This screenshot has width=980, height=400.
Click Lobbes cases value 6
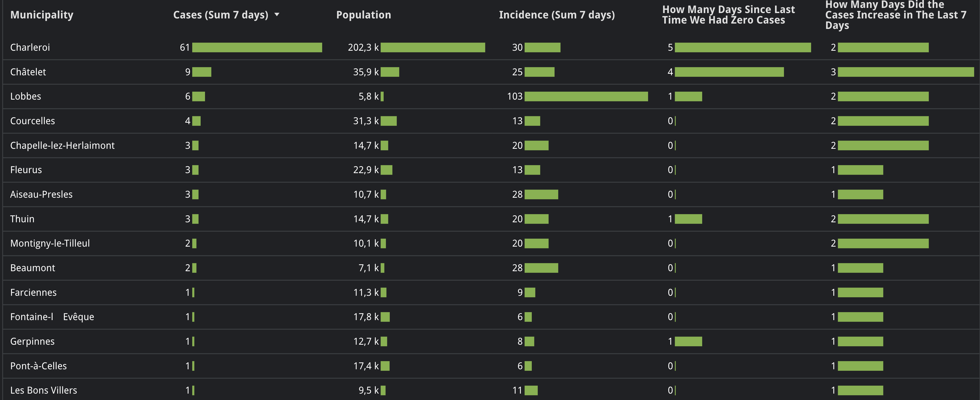(188, 96)
